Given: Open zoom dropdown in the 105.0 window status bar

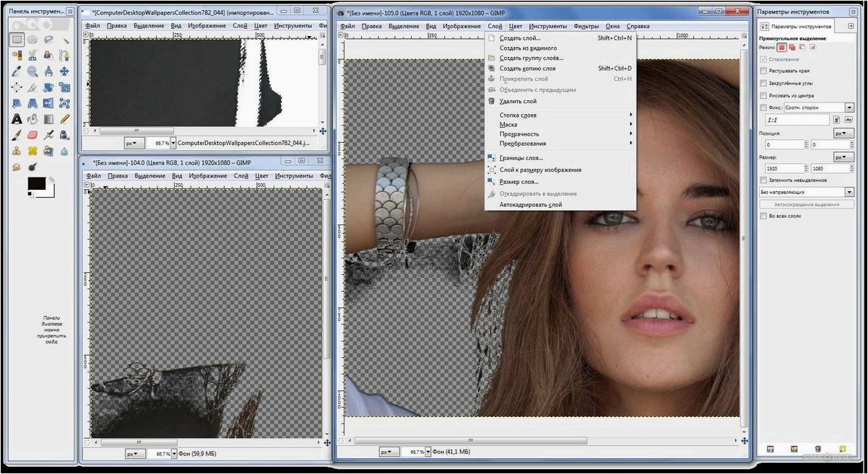Looking at the screenshot, I should click(428, 452).
